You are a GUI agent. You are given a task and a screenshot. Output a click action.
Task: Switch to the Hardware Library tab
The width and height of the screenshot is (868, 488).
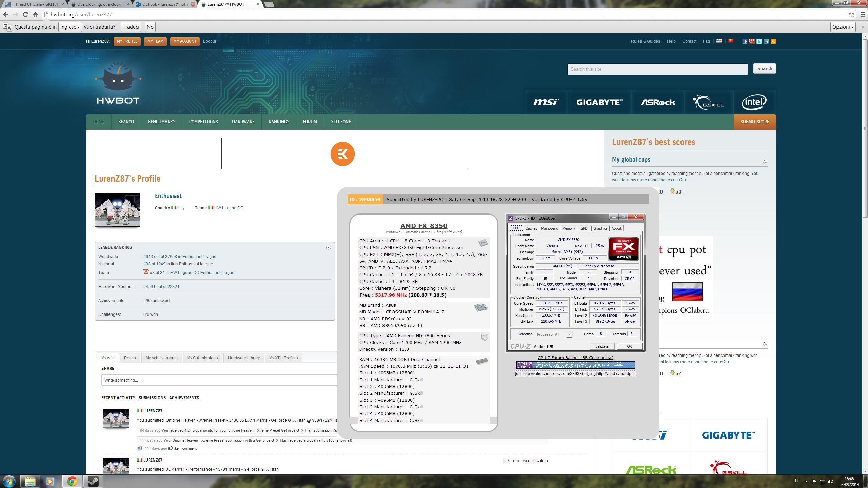coord(243,358)
